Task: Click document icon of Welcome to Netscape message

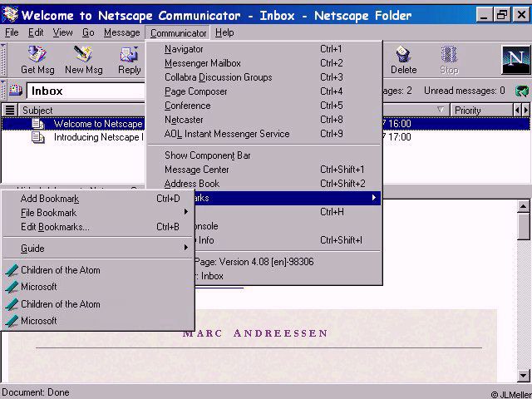Action: pyautogui.click(x=37, y=124)
